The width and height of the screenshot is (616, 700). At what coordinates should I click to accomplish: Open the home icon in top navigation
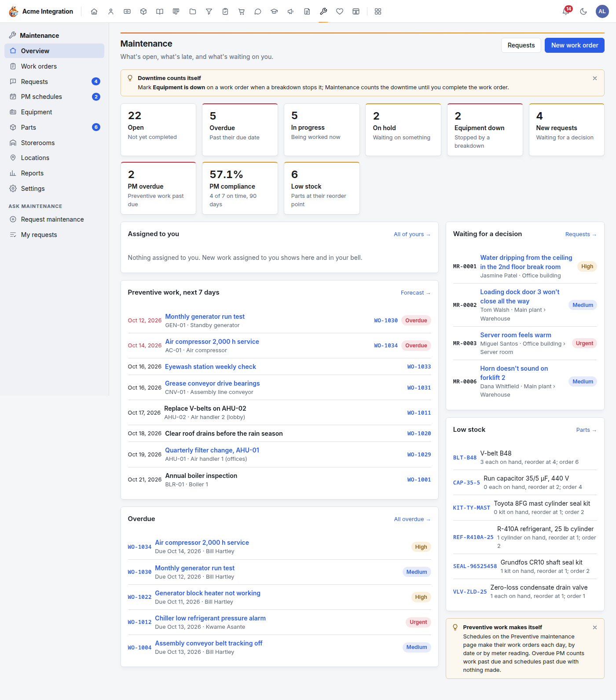94,11
